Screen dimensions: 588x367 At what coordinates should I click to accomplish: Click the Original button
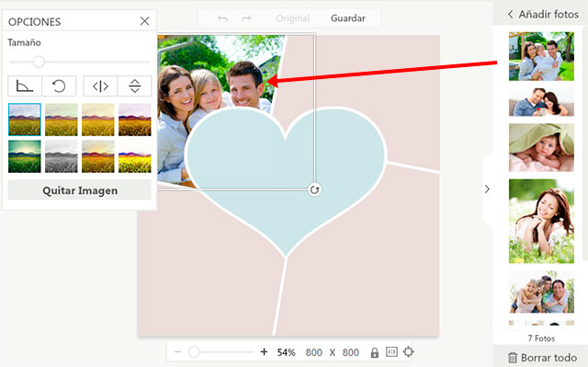292,18
